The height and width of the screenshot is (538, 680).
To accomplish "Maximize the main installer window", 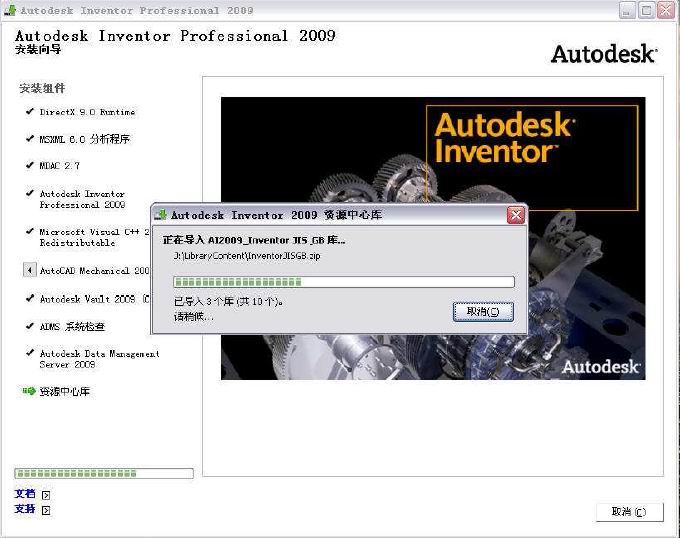I will tap(646, 10).
